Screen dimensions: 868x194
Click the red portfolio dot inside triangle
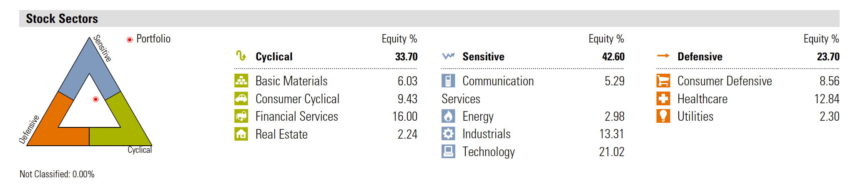pyautogui.click(x=96, y=99)
